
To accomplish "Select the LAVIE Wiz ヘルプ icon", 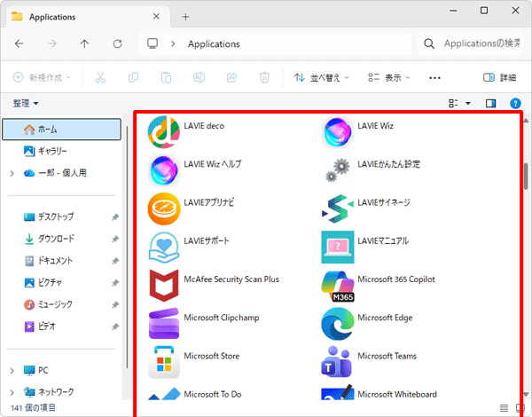I will click(x=163, y=170).
